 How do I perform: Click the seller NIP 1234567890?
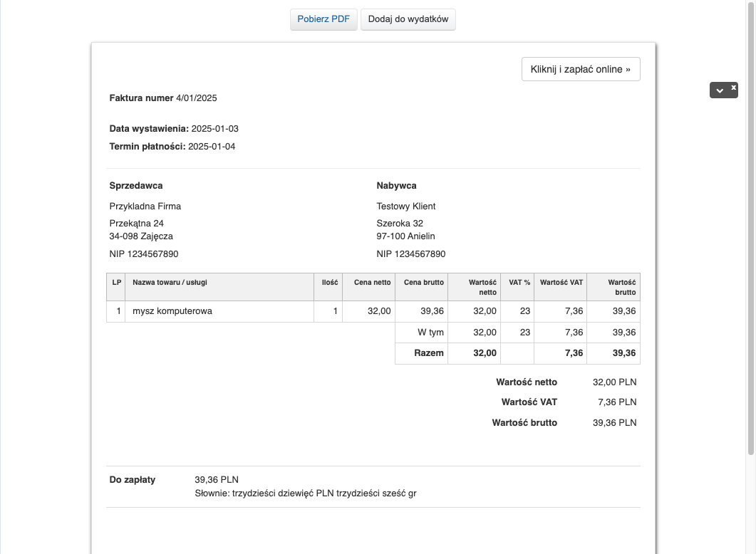click(x=144, y=254)
